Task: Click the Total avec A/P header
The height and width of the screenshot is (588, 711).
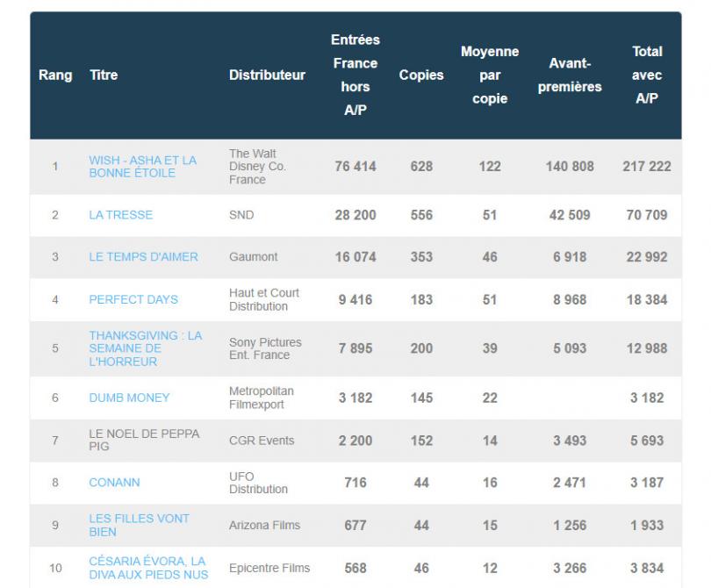Action: (x=647, y=75)
